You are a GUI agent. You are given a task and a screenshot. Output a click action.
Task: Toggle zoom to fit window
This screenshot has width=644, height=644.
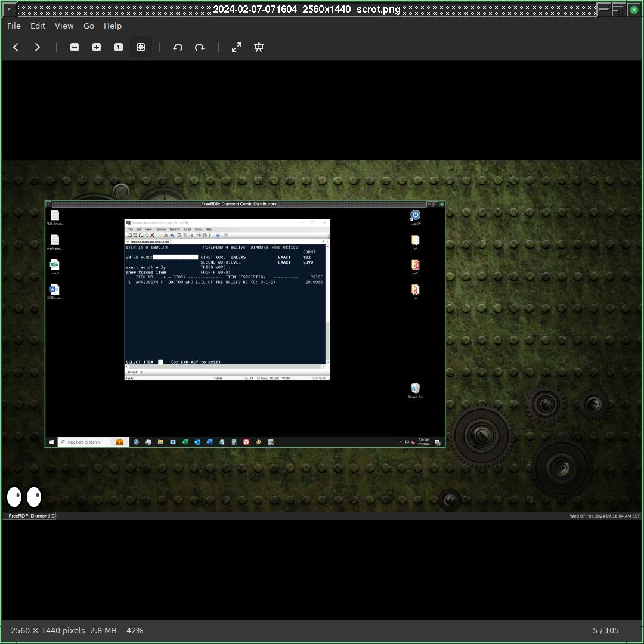141,47
